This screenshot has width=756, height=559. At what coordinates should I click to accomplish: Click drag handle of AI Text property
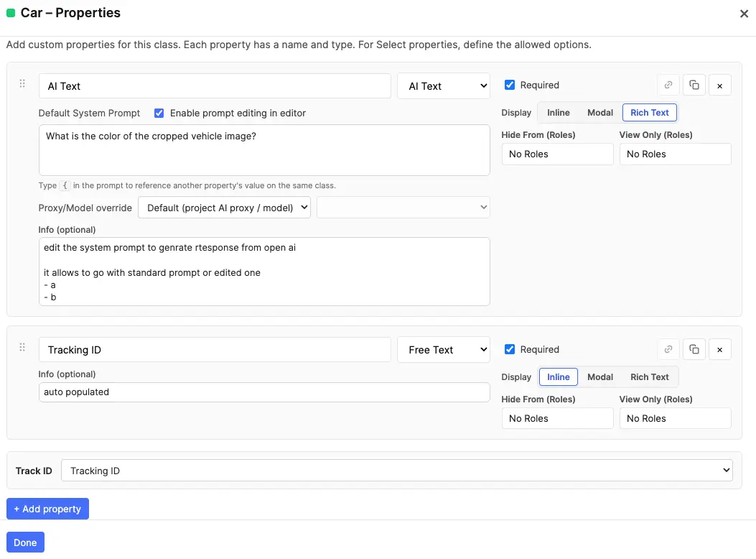22,84
